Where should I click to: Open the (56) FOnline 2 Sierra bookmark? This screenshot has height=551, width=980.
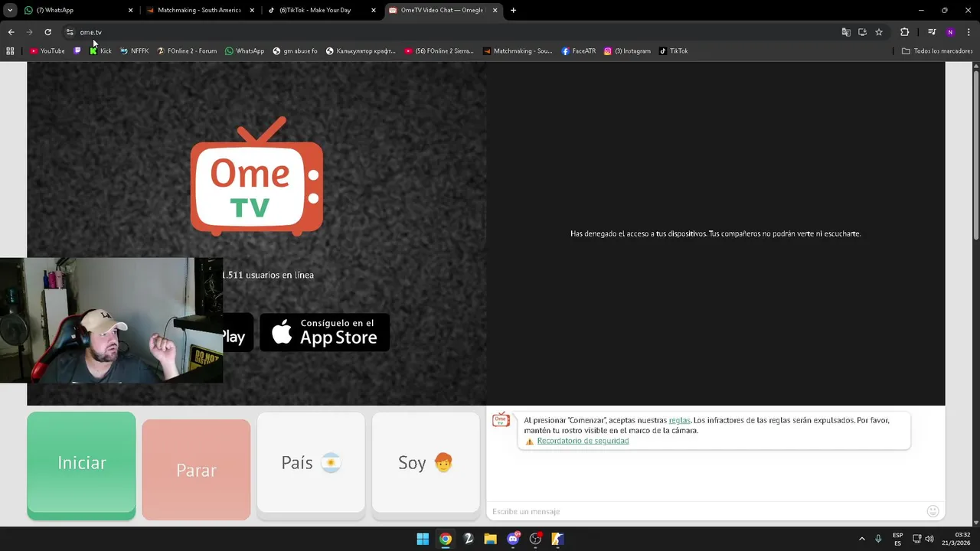(439, 51)
